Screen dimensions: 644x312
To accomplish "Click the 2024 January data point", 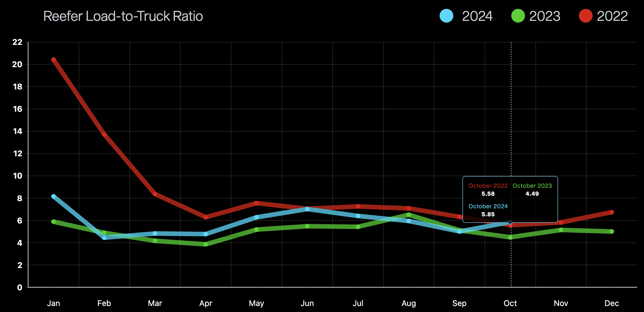I will (x=53, y=196).
